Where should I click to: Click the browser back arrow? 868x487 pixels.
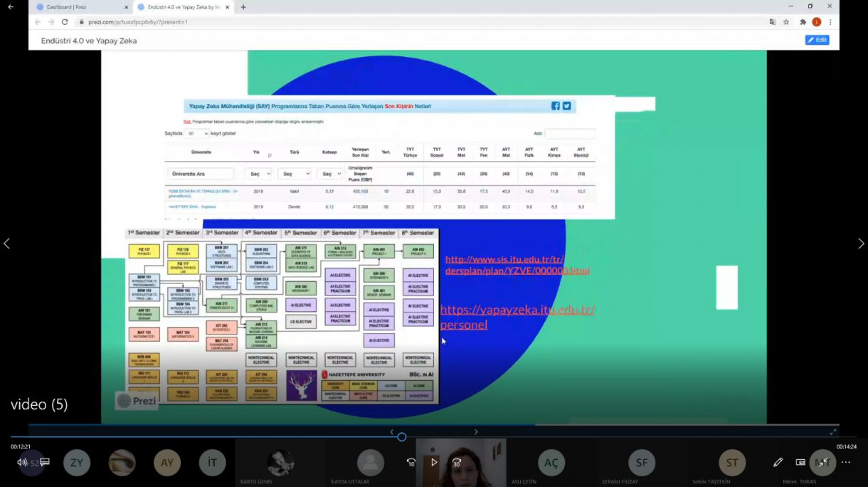[38, 22]
